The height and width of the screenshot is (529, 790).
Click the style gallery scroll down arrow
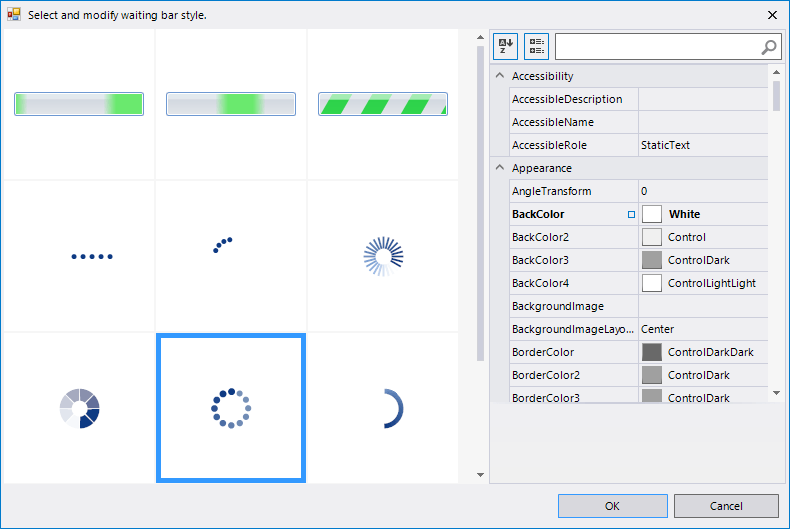(x=480, y=475)
